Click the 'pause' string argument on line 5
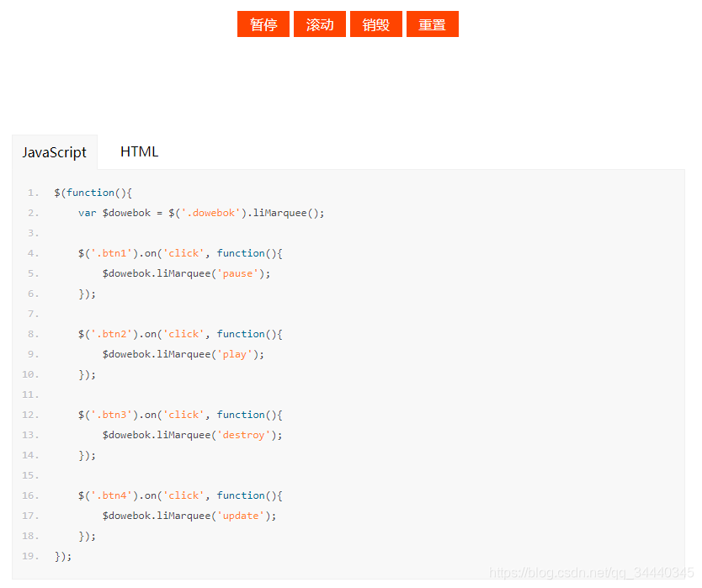This screenshot has width=702, height=588. (x=237, y=273)
